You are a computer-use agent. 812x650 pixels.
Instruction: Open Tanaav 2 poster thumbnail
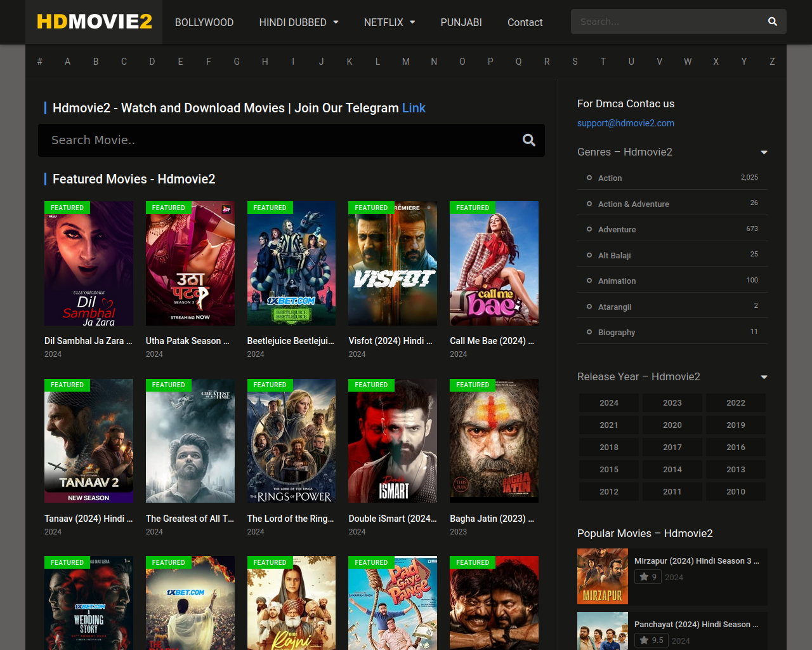[89, 441]
